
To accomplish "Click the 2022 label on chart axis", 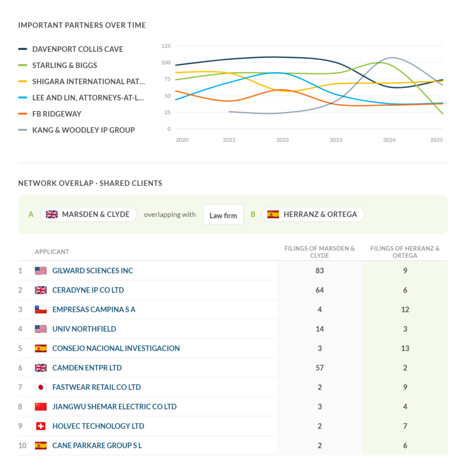I will point(282,140).
